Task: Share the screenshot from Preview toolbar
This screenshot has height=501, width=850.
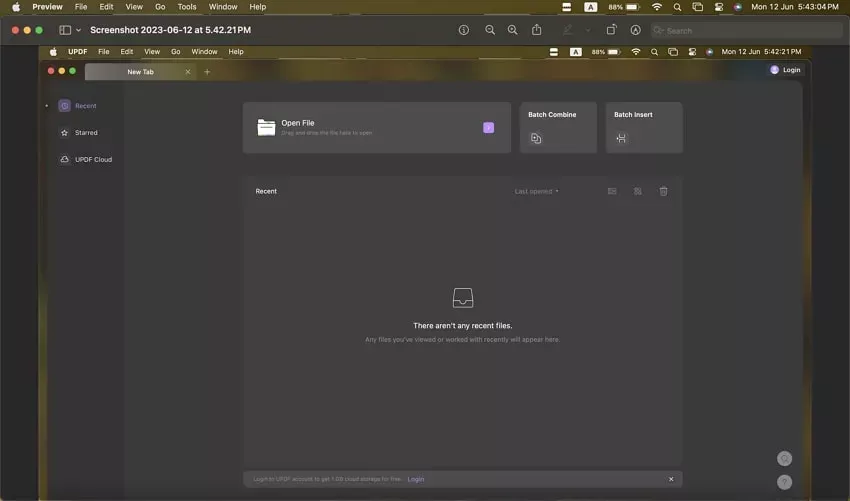Action: tap(537, 30)
